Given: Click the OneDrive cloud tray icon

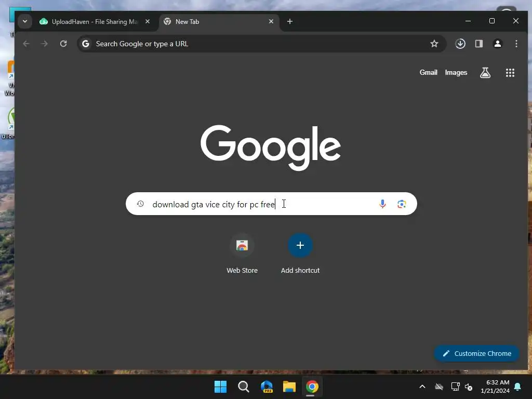Looking at the screenshot, I should [439, 387].
